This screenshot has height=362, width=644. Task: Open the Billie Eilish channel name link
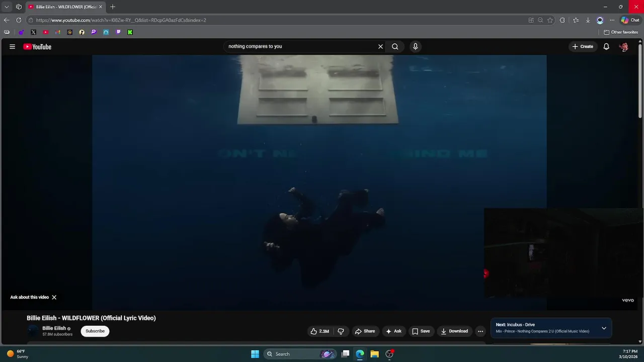point(54,328)
